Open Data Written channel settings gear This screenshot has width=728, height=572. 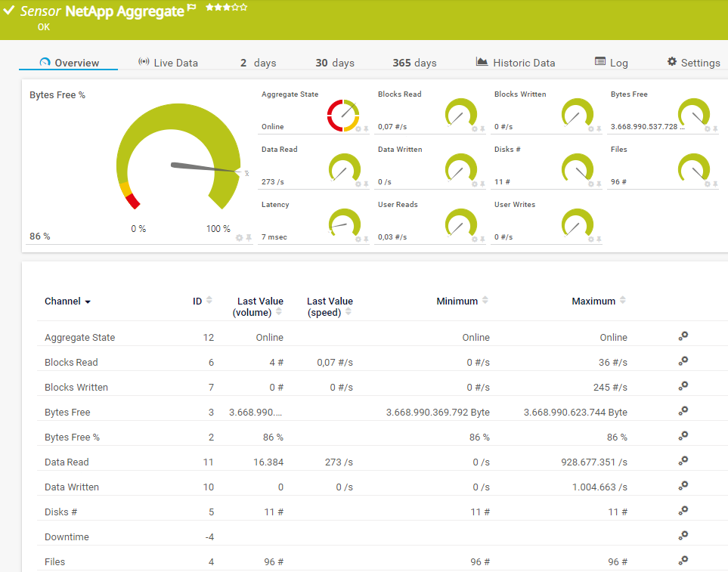683,487
